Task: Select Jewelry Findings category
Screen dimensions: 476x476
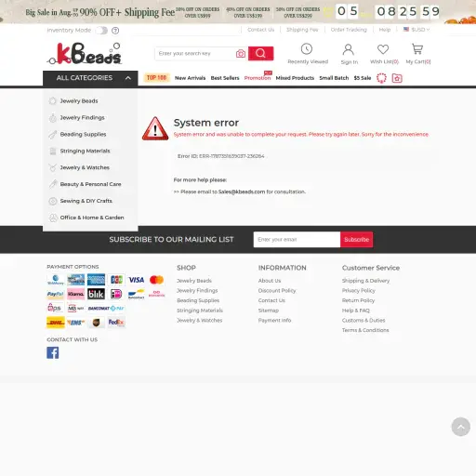Action: coord(82,118)
